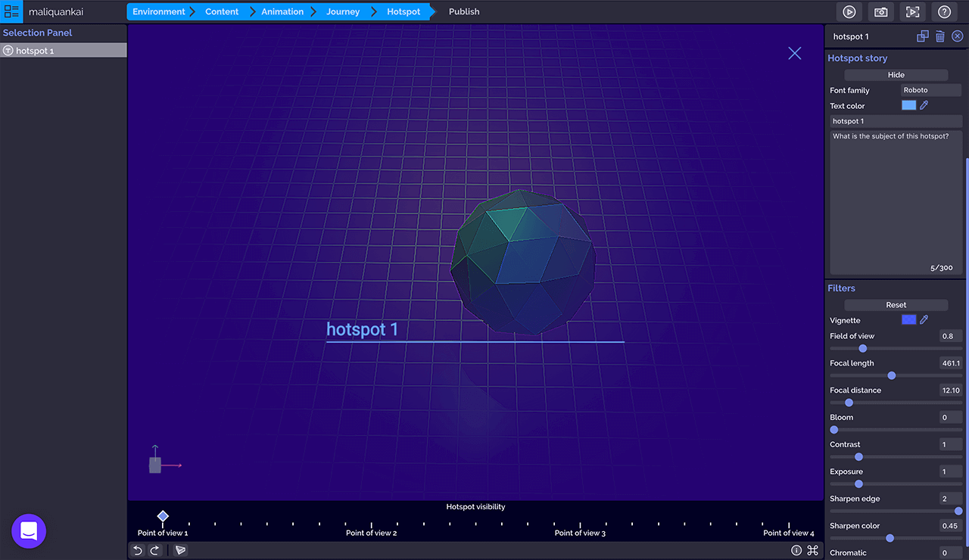Go to the Publish step

[x=464, y=12]
